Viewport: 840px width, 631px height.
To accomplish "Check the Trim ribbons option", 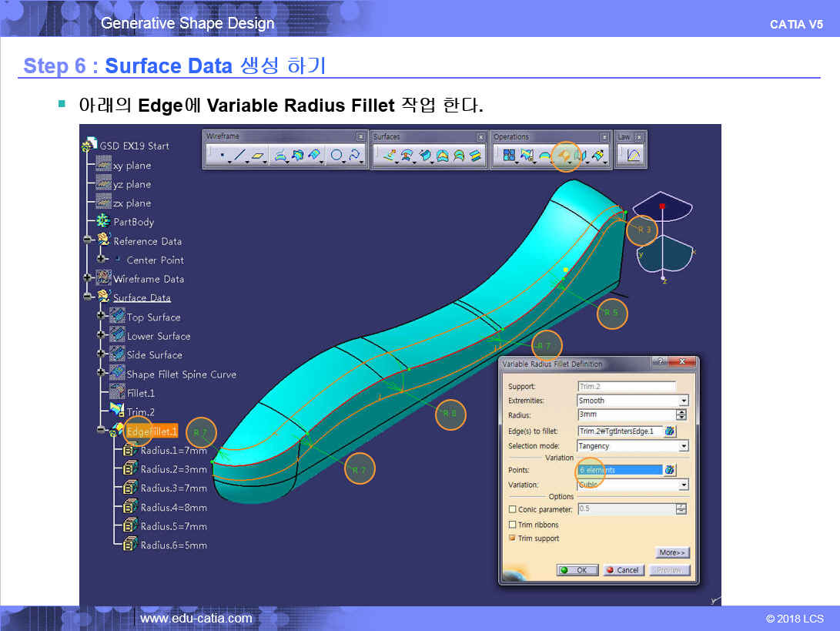I will (513, 525).
